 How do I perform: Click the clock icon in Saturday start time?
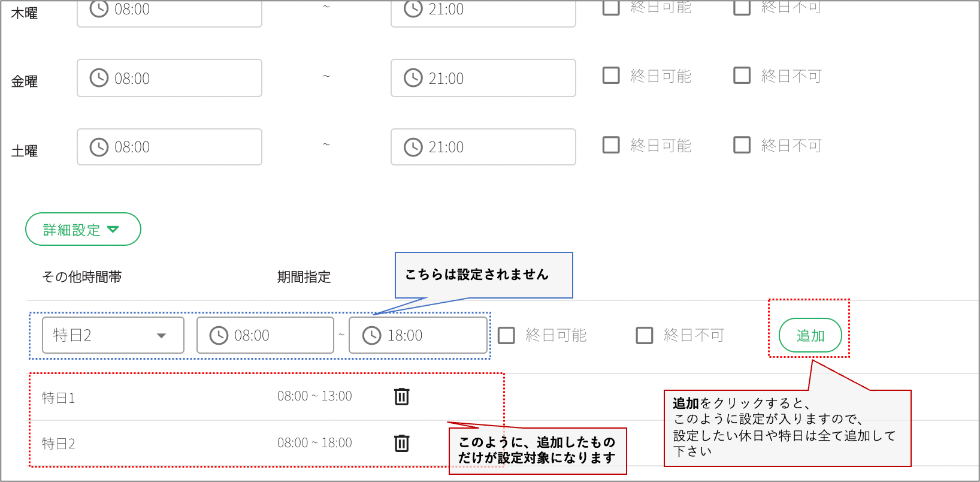pyautogui.click(x=99, y=147)
